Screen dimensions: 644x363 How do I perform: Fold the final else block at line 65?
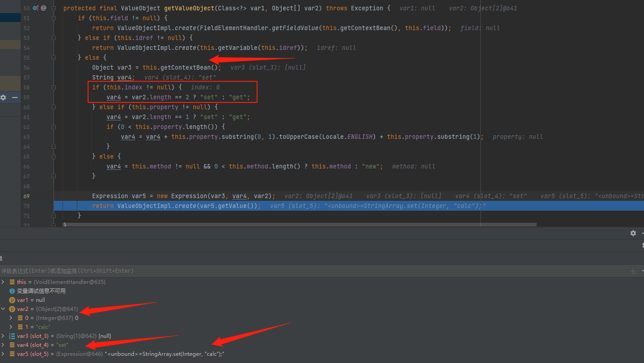53,156
